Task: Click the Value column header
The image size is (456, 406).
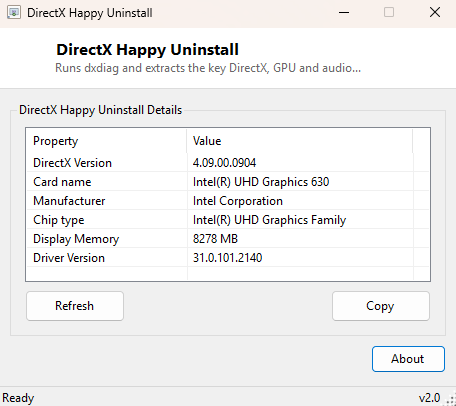Action: [300, 141]
